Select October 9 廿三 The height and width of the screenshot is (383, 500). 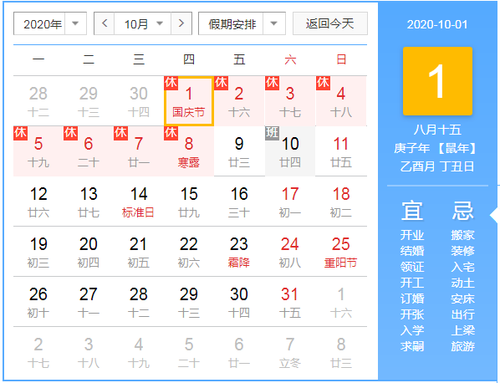(x=239, y=151)
